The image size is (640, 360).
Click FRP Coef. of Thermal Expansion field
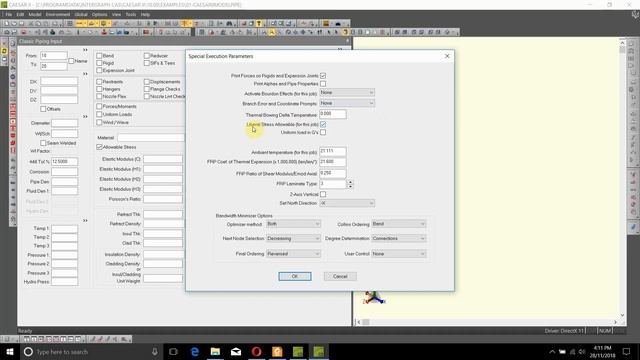333,162
